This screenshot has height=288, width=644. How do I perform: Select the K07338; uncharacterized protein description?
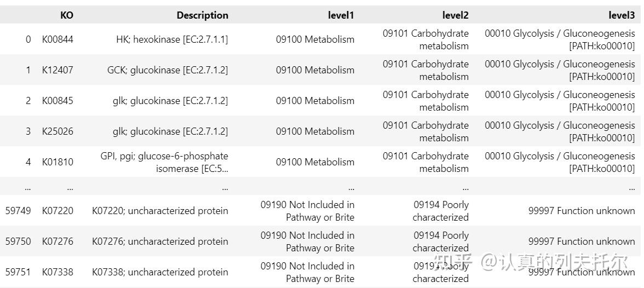(160, 272)
